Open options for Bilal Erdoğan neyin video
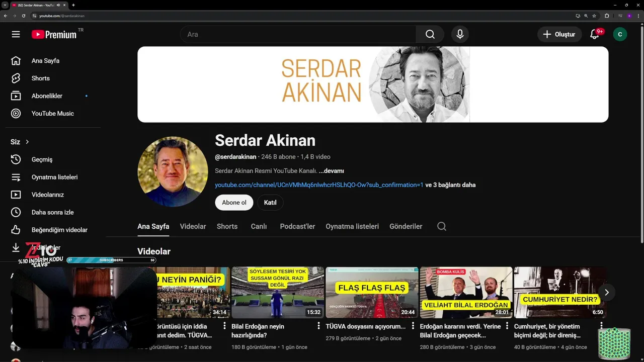 point(318,326)
